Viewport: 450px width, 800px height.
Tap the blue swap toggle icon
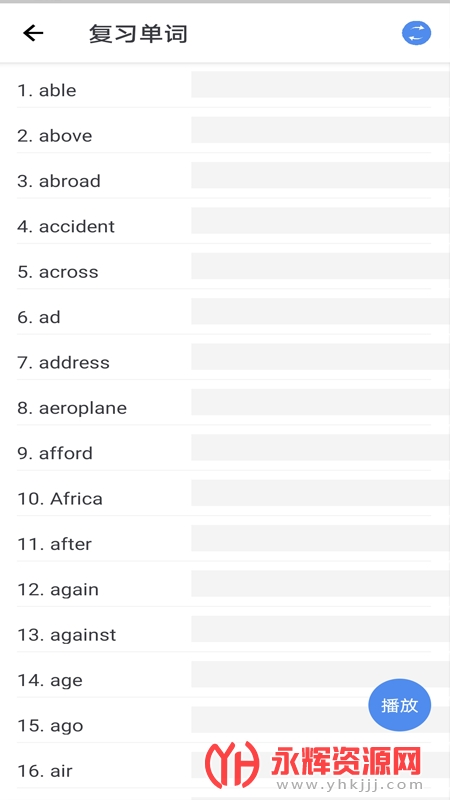(x=416, y=34)
